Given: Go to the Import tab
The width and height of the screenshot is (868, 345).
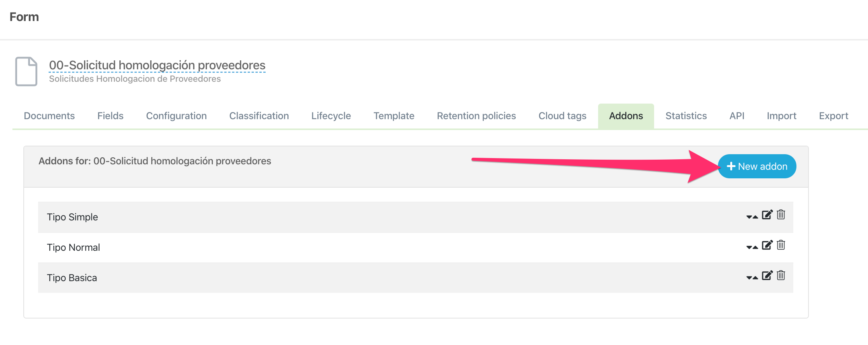Looking at the screenshot, I should [781, 116].
